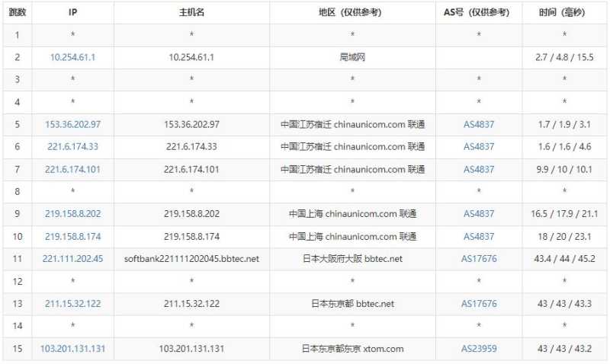Open IP link 219.158.8.174

pos(72,237)
